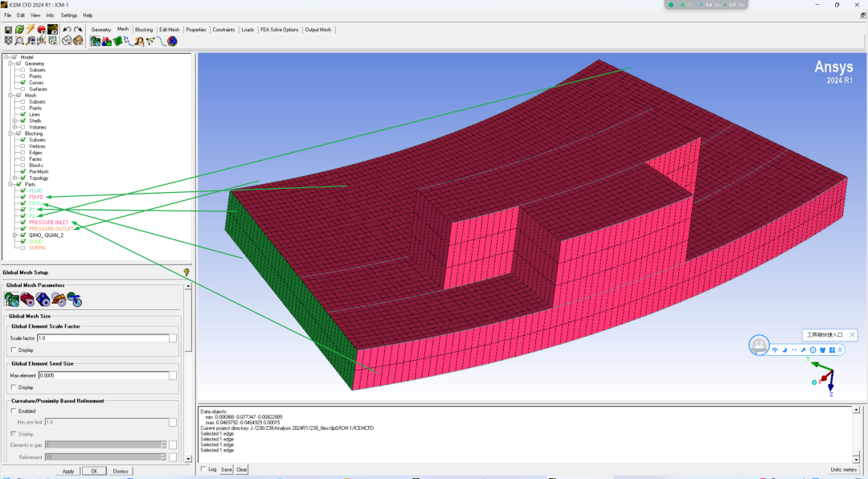Select the Box Zoom magnifier icon

(x=19, y=41)
